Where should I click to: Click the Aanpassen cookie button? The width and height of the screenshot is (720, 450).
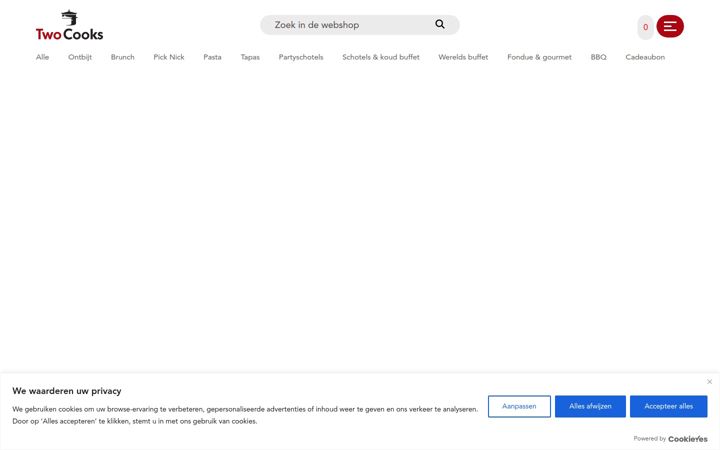click(x=519, y=406)
